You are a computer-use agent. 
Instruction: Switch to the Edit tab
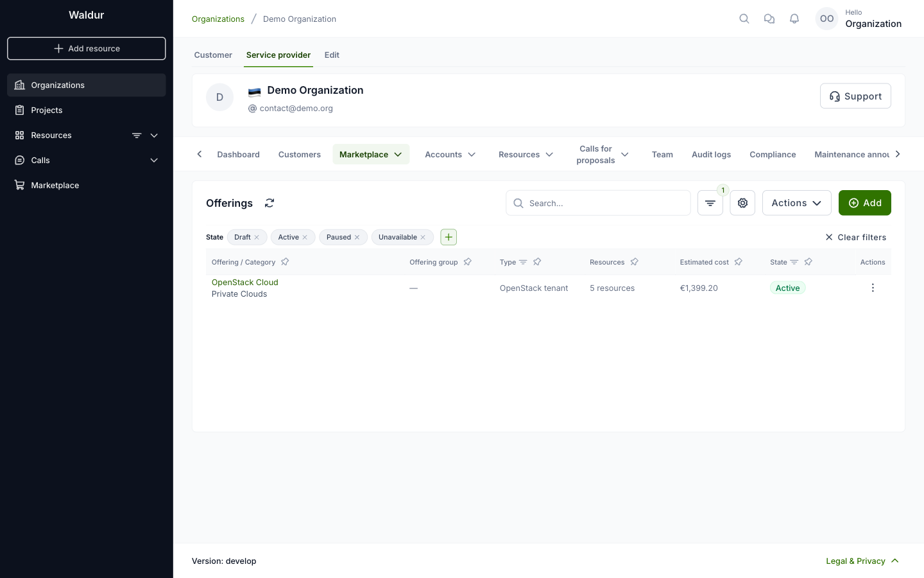click(332, 55)
